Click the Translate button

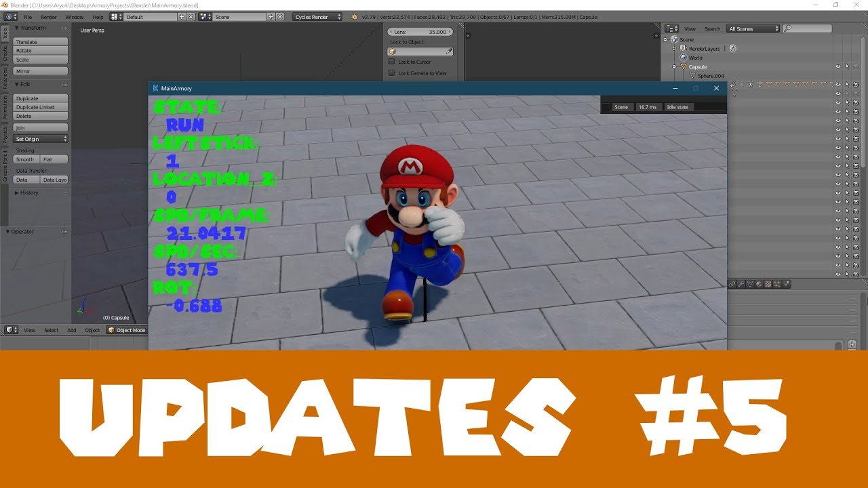click(x=41, y=42)
